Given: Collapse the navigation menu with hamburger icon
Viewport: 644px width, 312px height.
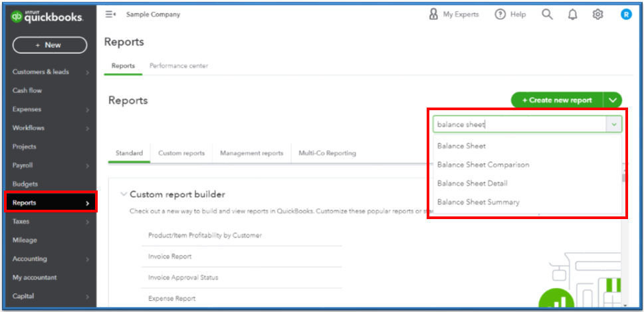Looking at the screenshot, I should click(x=110, y=15).
